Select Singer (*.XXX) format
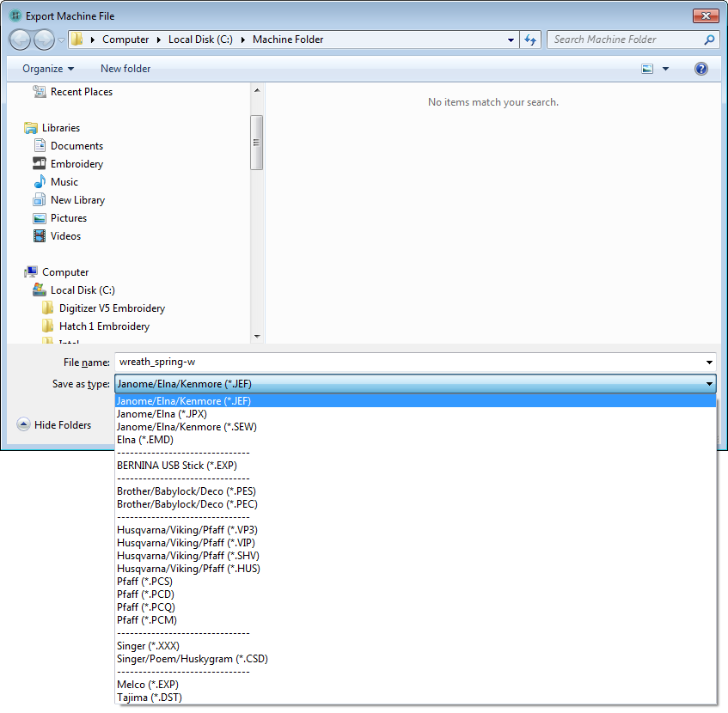 (415, 646)
